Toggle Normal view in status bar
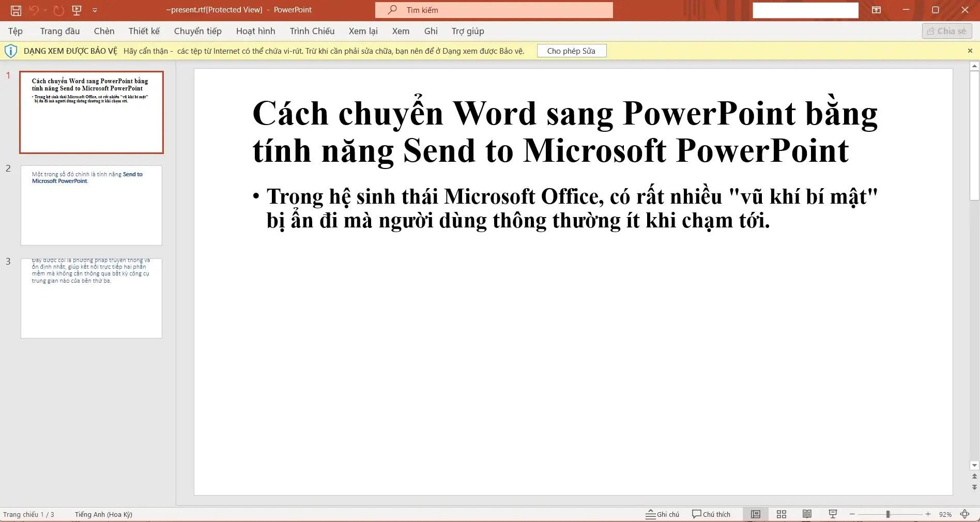Image resolution: width=980 pixels, height=522 pixels. click(x=755, y=514)
